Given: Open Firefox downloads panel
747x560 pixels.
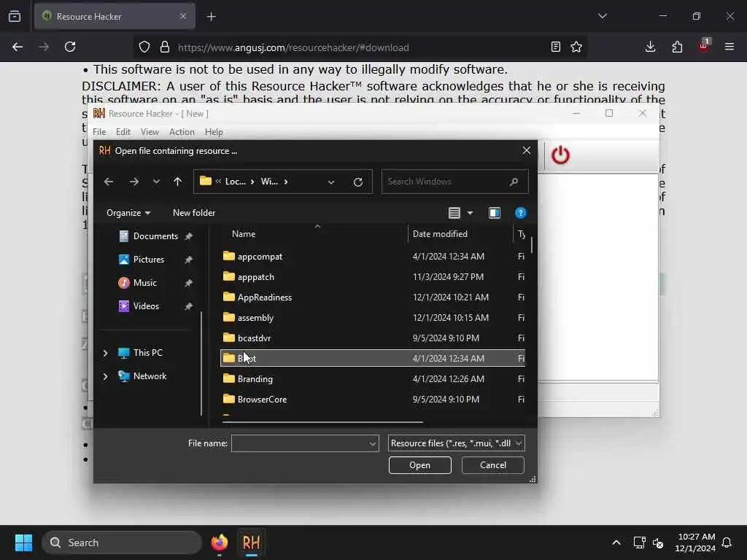Looking at the screenshot, I should tap(650, 47).
